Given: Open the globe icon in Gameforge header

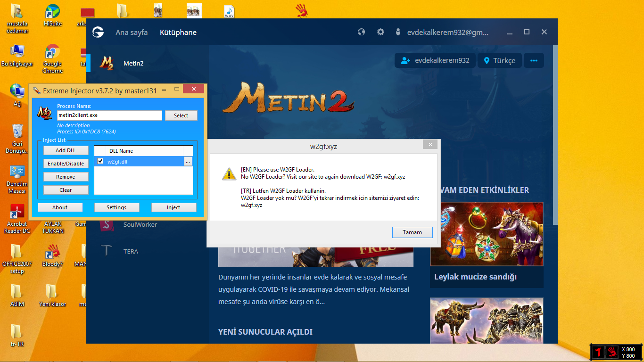Looking at the screenshot, I should 362,32.
